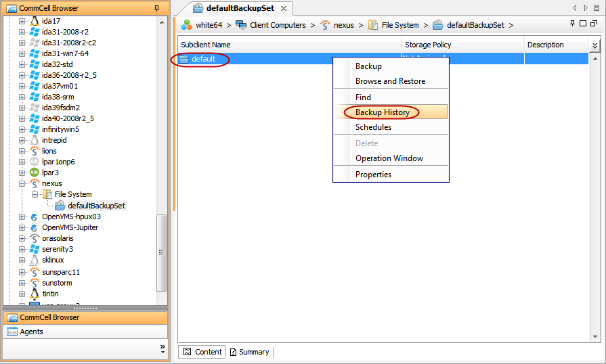This screenshot has height=364, width=606.
Task: Click the Linux penguin icon beside tintin
Action: tap(35, 294)
